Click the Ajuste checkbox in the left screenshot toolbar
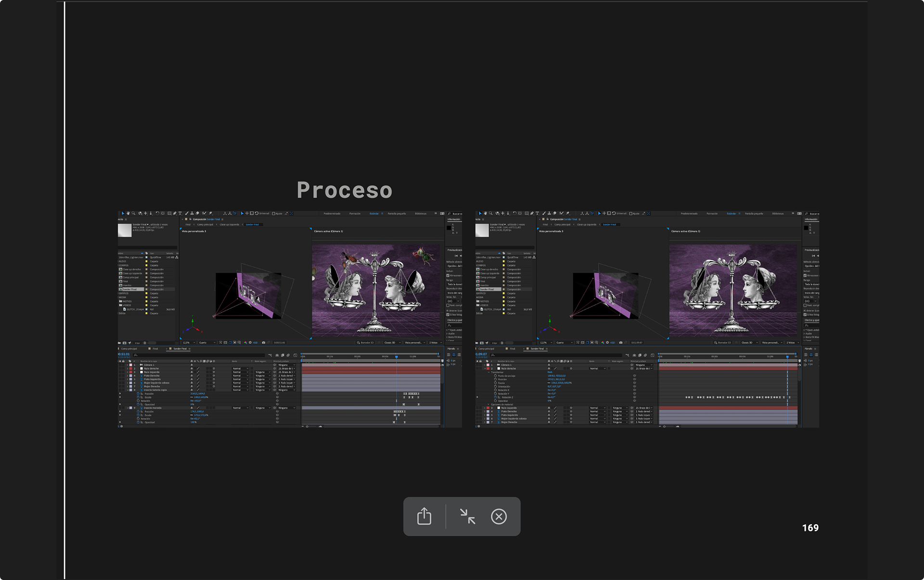 (274, 214)
